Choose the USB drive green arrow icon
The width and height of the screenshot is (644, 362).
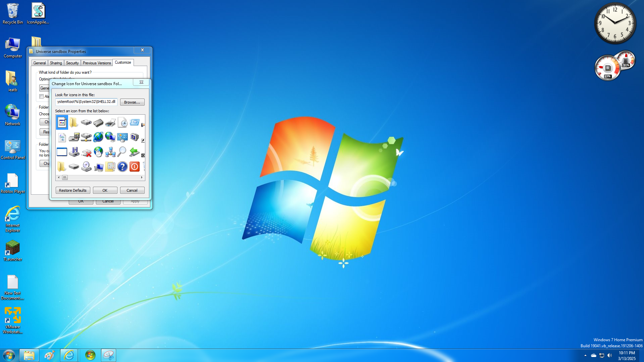(135, 152)
